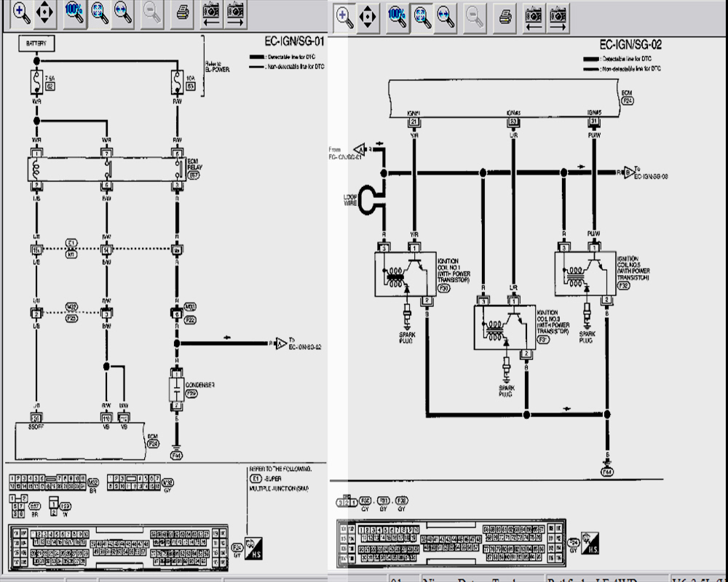Click the EC-IGN/SG-01 page title
Screen dimensions: 728x582
294,41
